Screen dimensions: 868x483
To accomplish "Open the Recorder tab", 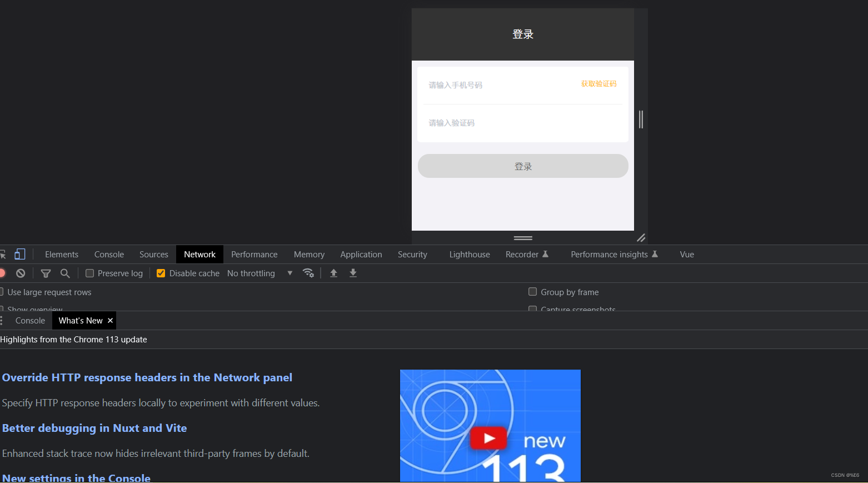I will click(x=527, y=254).
